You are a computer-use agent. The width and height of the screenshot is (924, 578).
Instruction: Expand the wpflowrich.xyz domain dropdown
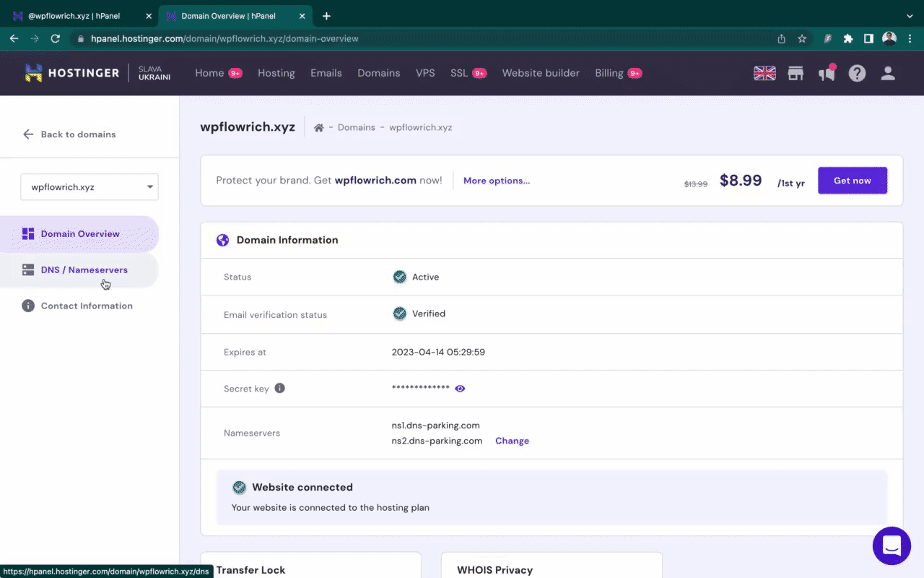pos(90,187)
